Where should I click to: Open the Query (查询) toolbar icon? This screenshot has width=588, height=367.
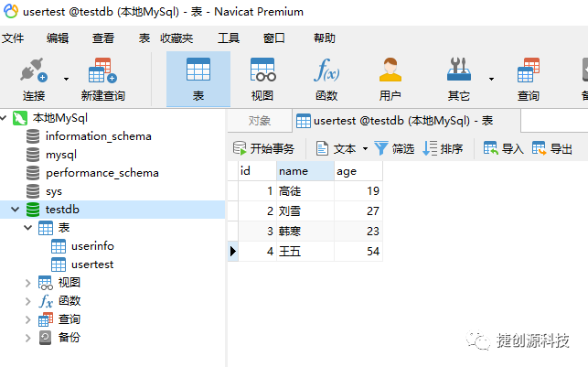528,71
